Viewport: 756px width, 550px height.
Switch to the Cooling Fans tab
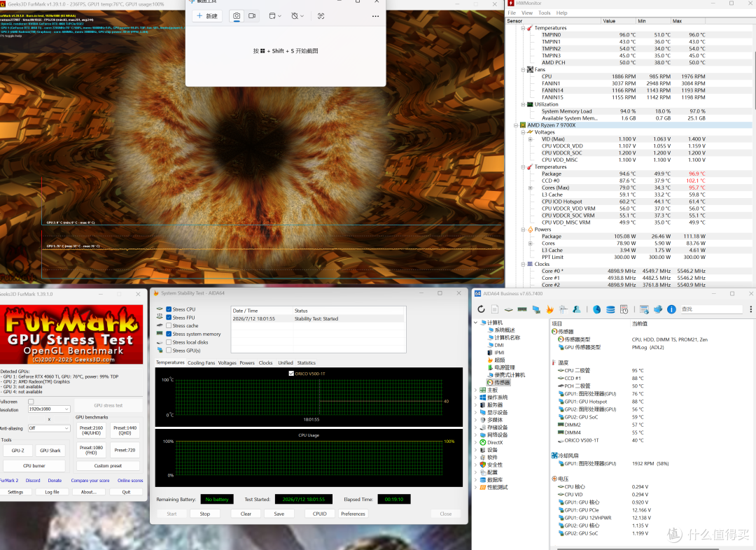[201, 363]
